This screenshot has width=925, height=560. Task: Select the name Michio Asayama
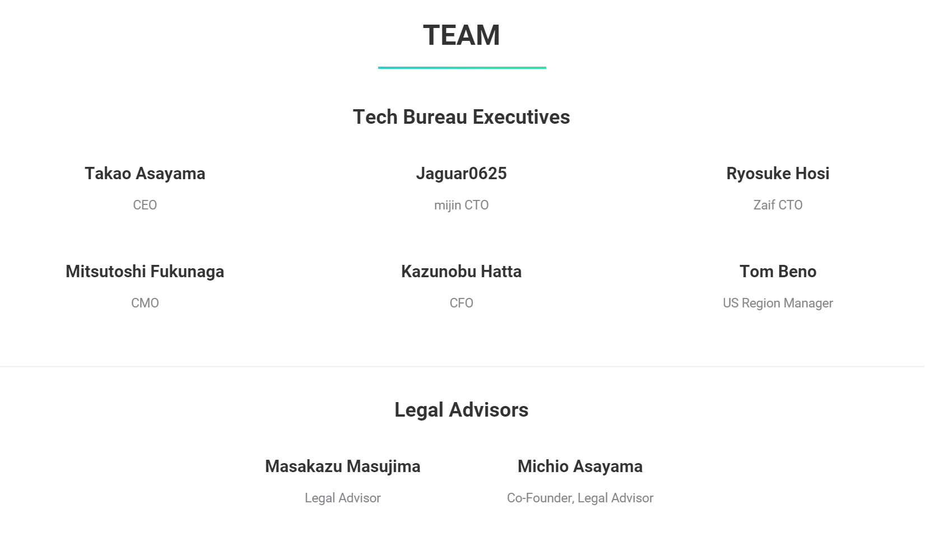tap(580, 466)
